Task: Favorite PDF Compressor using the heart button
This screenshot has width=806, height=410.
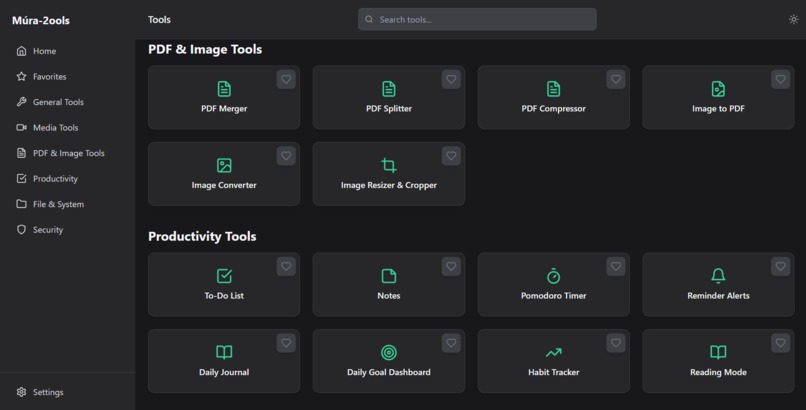Action: coord(615,79)
